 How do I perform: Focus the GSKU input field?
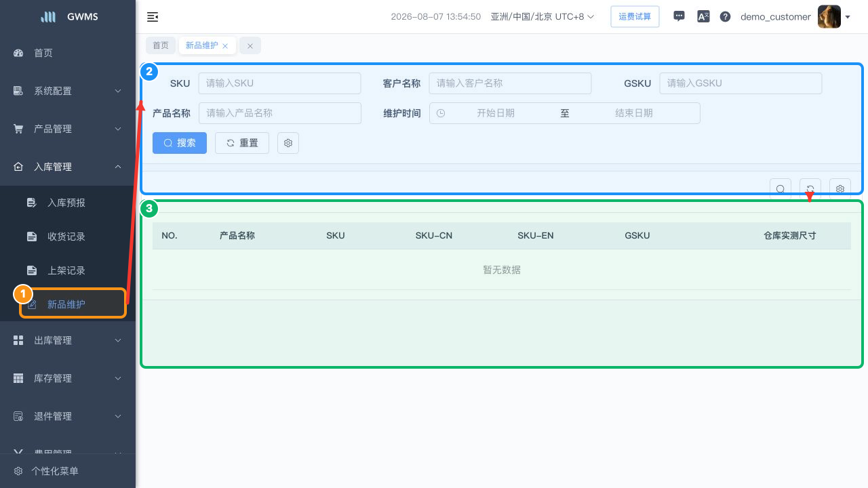741,83
